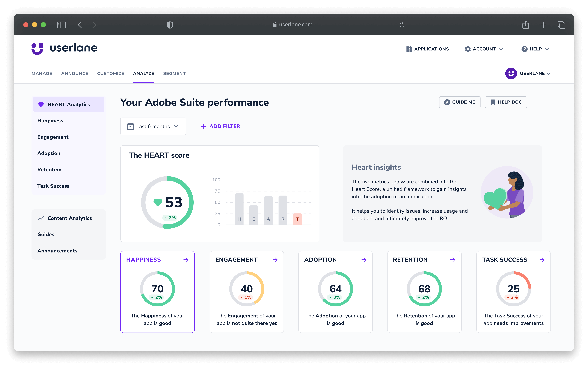
Task: Click the E bar in the HEART chart
Action: pos(254,215)
